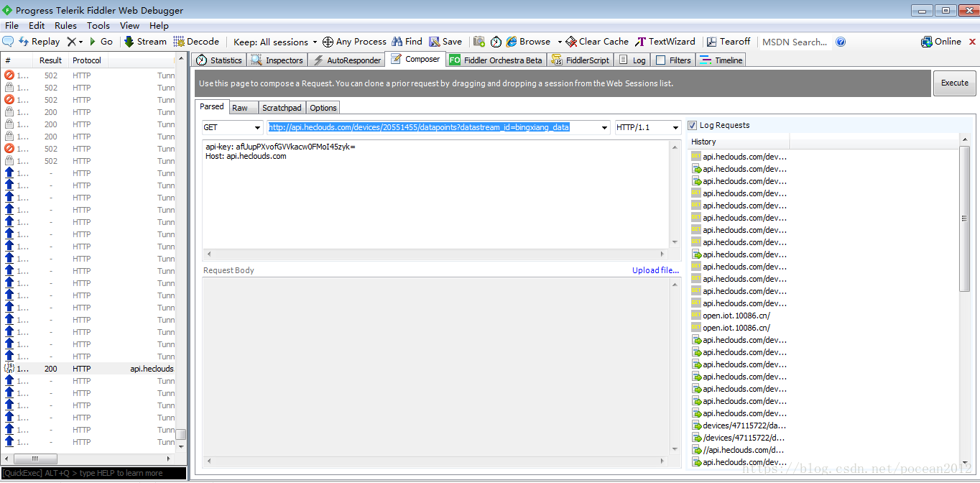Click the Replay toolbar button
This screenshot has width=980, height=483.
point(40,42)
